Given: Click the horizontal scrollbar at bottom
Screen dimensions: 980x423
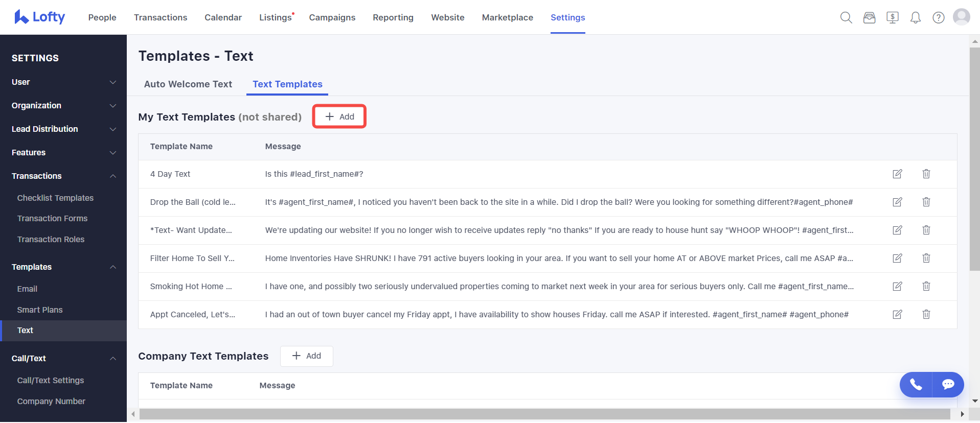Looking at the screenshot, I should click(x=544, y=414).
